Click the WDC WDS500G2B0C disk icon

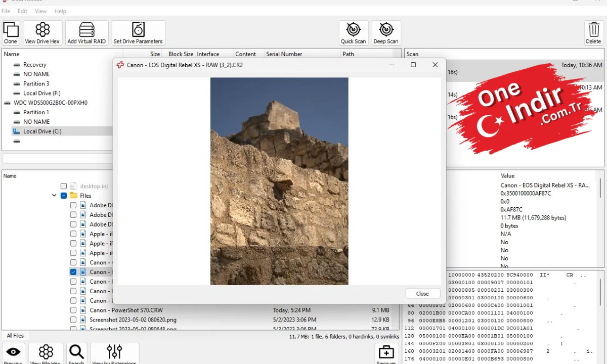click(7, 103)
